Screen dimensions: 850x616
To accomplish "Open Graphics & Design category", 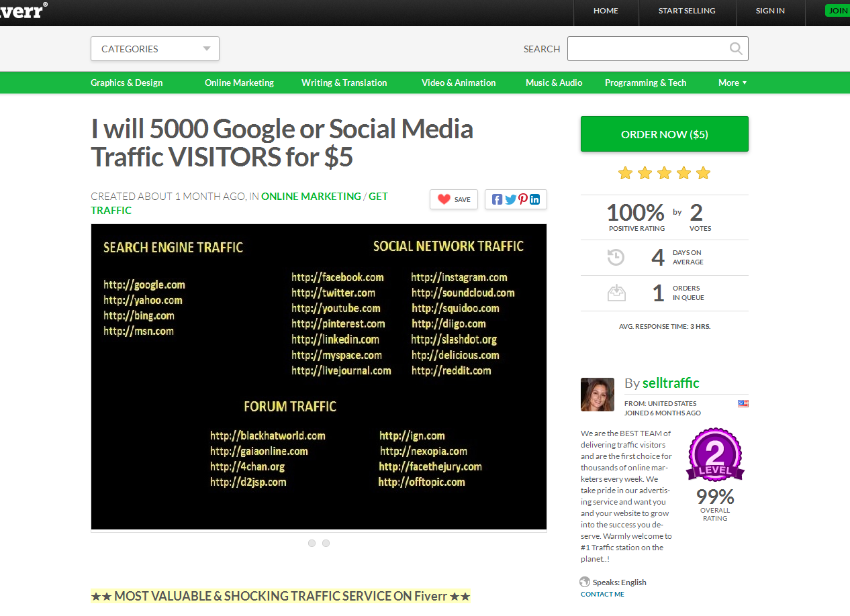I will click(127, 83).
